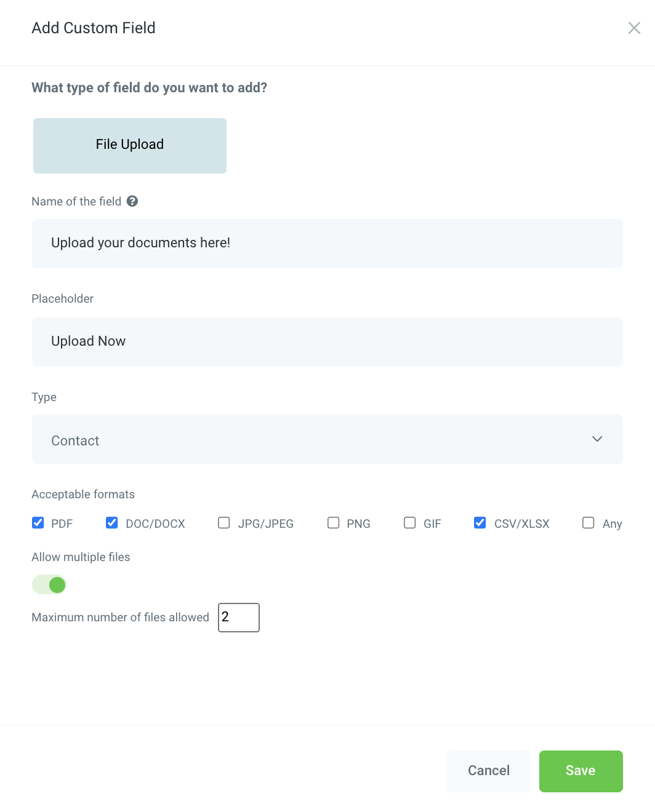Uncheck the PDF format checkbox
The image size is (655, 812).
(x=38, y=523)
